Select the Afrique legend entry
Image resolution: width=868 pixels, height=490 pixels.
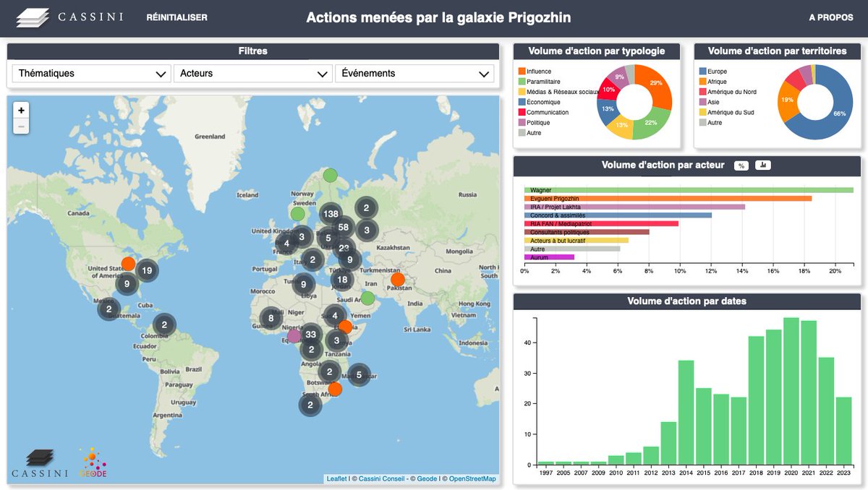point(712,82)
